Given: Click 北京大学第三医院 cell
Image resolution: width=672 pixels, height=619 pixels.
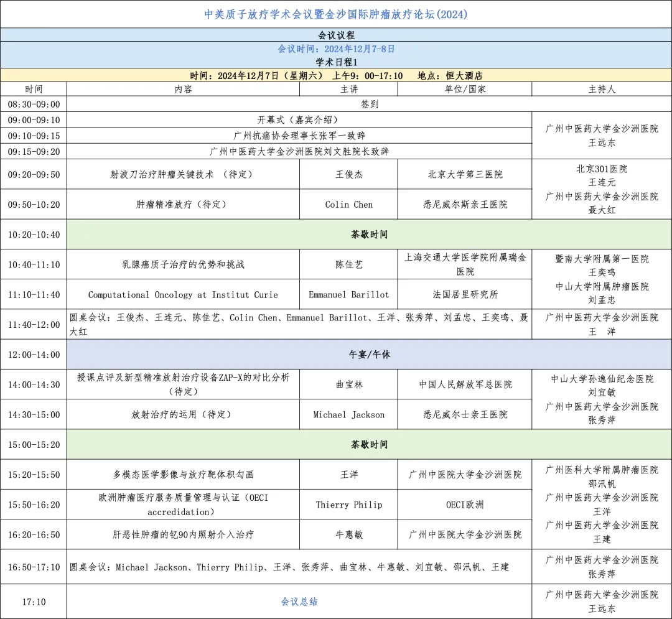Looking at the screenshot, I should 465,174.
